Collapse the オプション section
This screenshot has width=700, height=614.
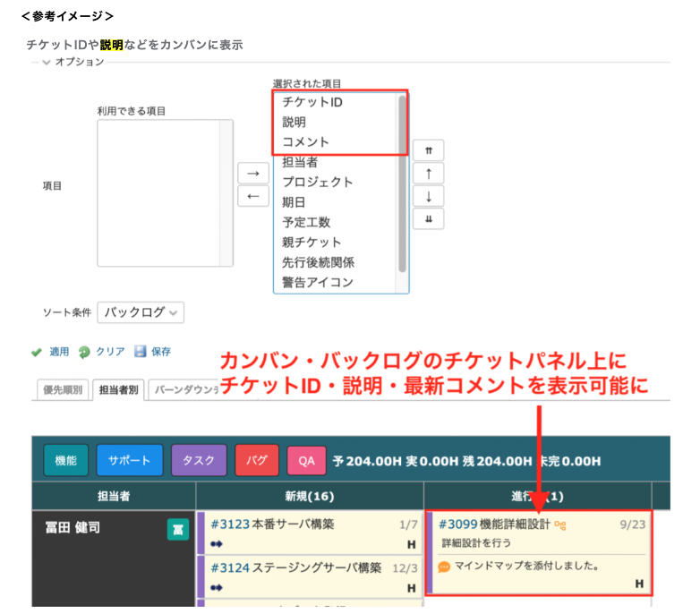click(46, 63)
